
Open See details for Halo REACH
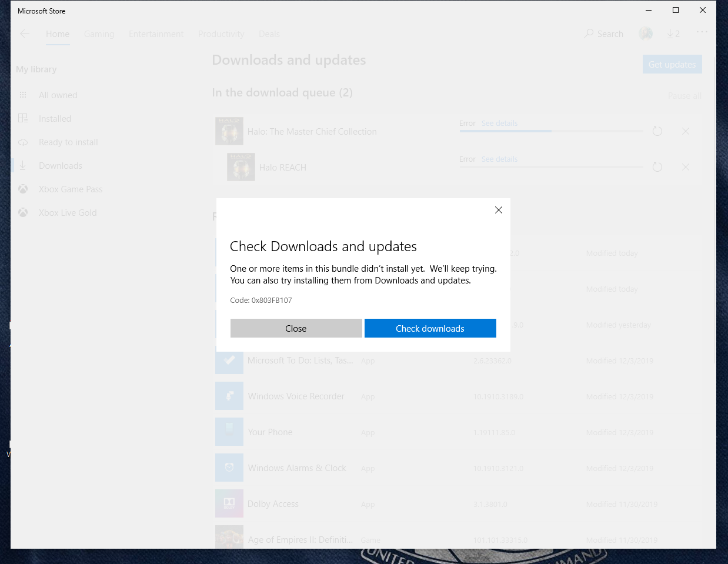[x=499, y=159]
